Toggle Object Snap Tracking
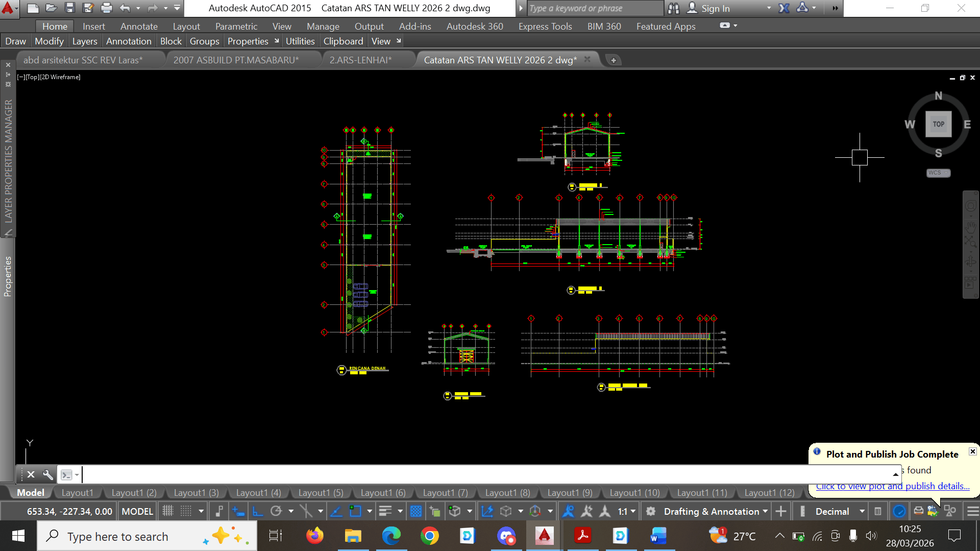The height and width of the screenshot is (551, 980). [336, 511]
